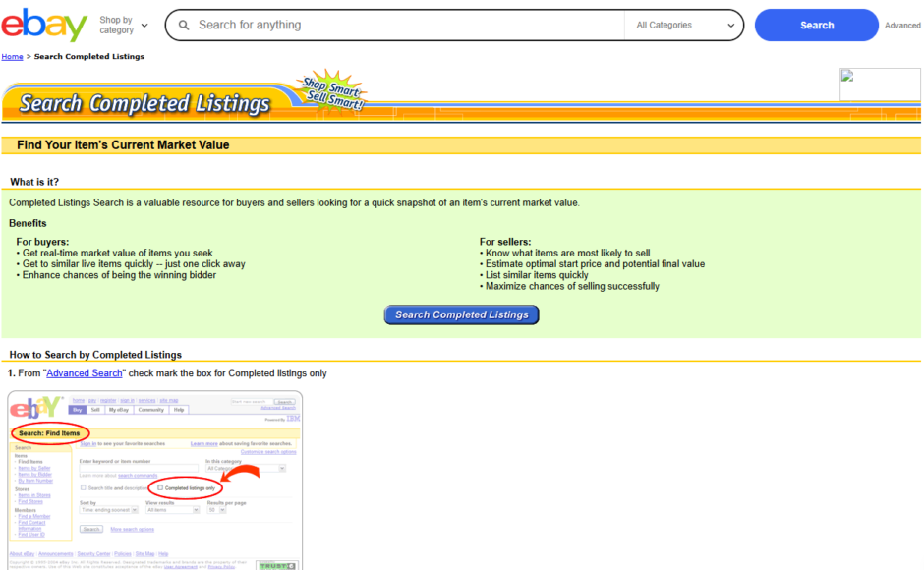Screen dimensions: 924x570
Task: Select the Buy tab in tutorial screenshot
Action: [78, 410]
